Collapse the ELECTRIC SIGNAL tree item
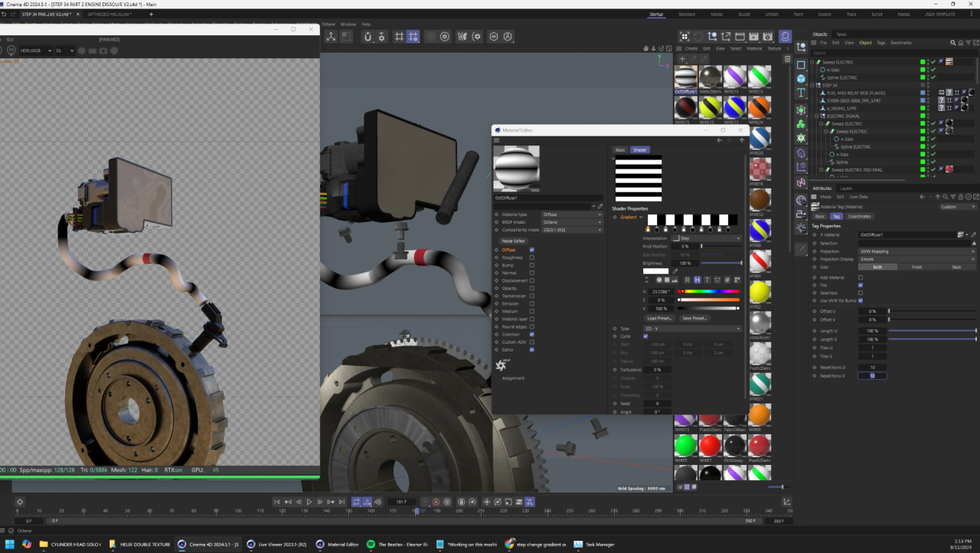Viewport: 980px width, 553px height. (816, 116)
